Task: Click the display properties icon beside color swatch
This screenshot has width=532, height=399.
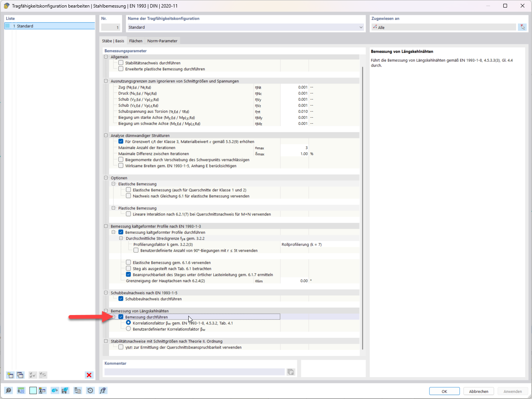Action: pyautogui.click(x=43, y=390)
